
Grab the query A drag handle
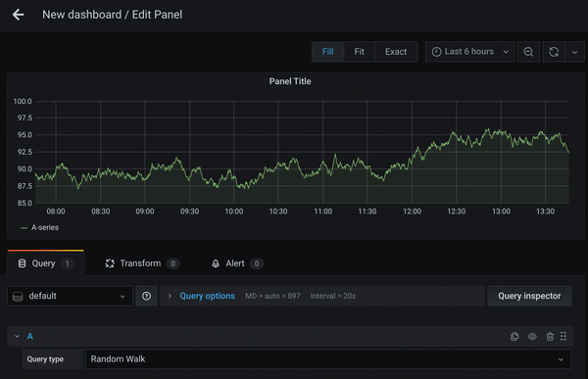(x=563, y=336)
